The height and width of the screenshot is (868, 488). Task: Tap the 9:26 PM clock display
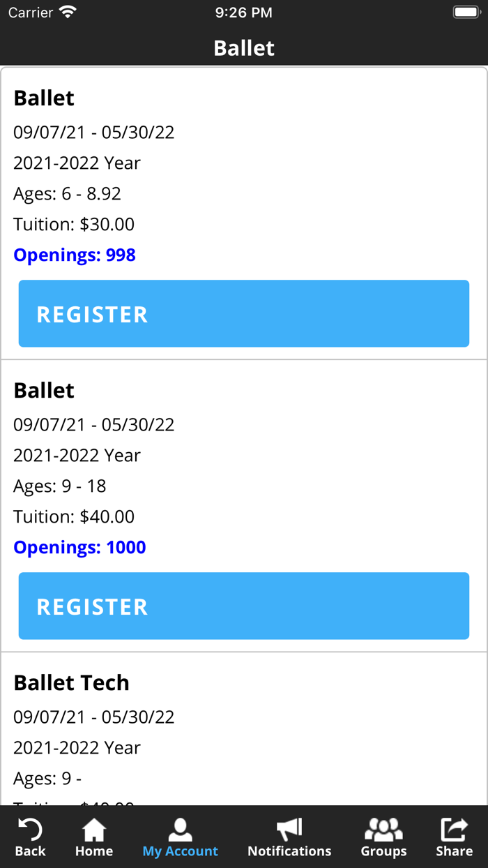click(x=244, y=11)
